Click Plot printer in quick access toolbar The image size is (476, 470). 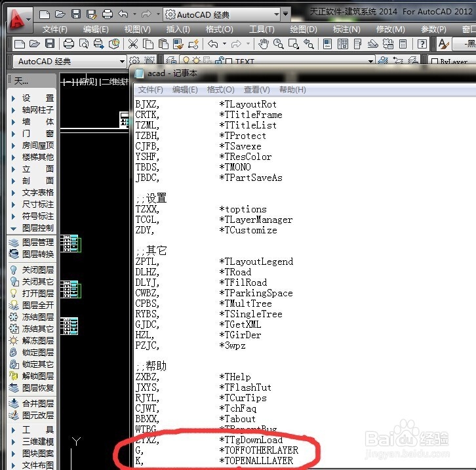tap(108, 14)
